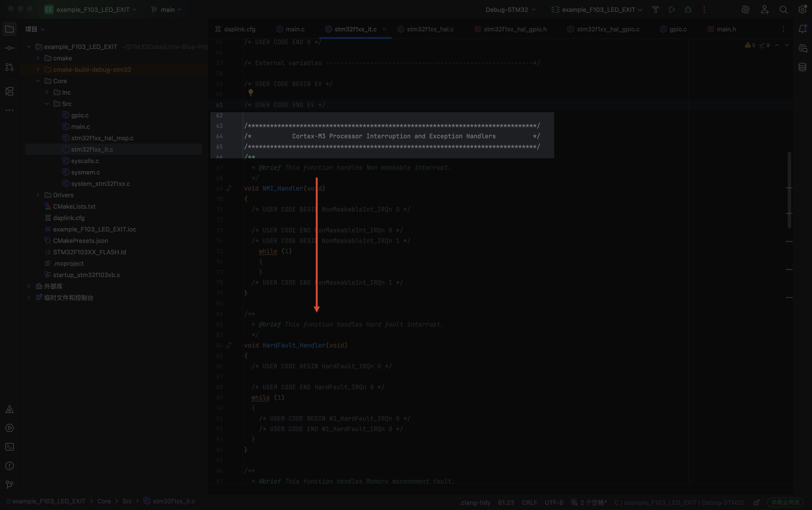Open the Problems tool window
812x510 pixels.
pyautogui.click(x=9, y=466)
